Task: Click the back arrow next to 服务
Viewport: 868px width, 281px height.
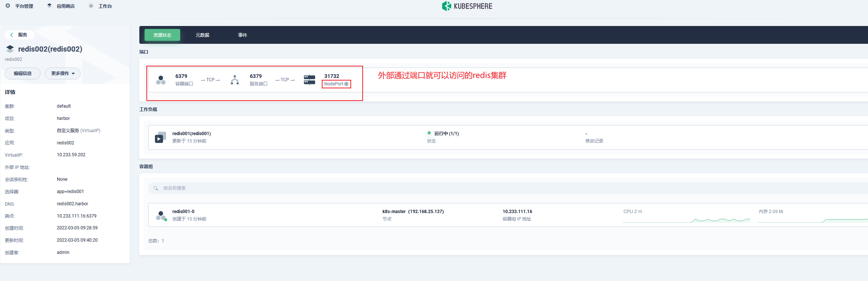Action: [12, 35]
